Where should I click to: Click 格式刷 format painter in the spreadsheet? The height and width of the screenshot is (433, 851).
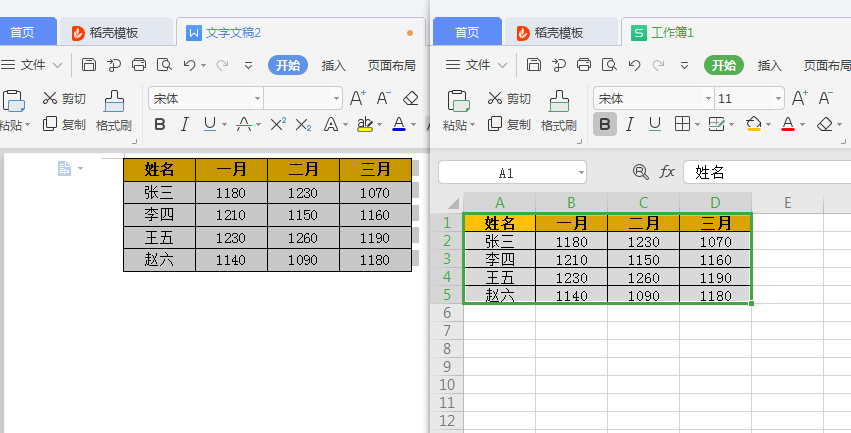pos(559,112)
